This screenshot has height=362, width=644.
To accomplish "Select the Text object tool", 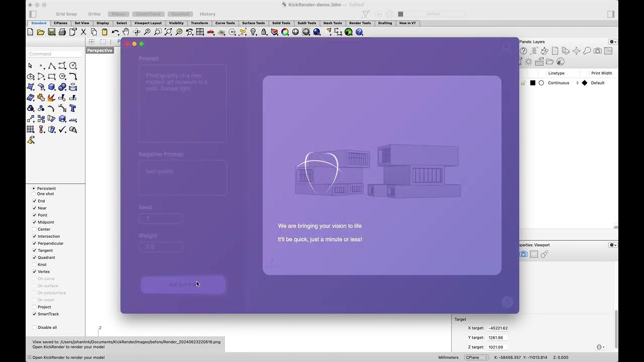I will (73, 108).
